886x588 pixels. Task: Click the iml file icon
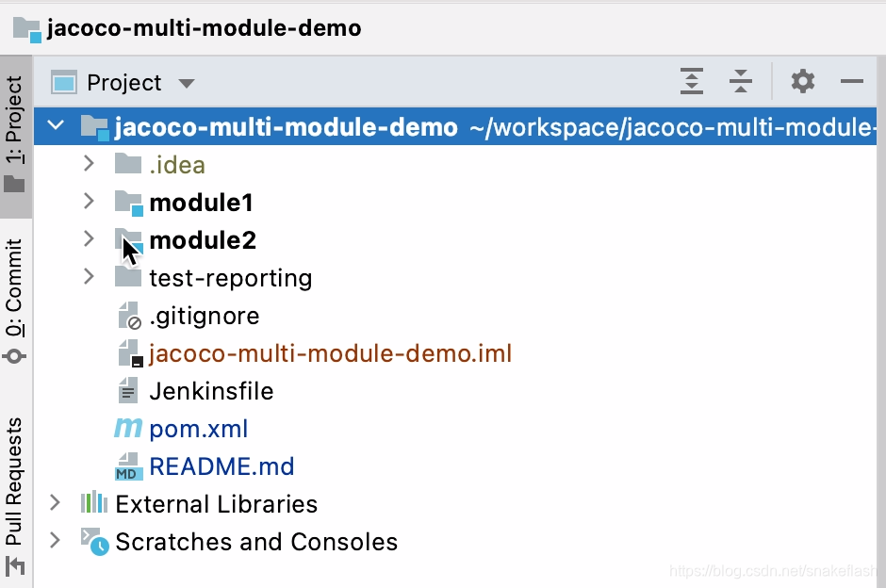[x=130, y=353]
